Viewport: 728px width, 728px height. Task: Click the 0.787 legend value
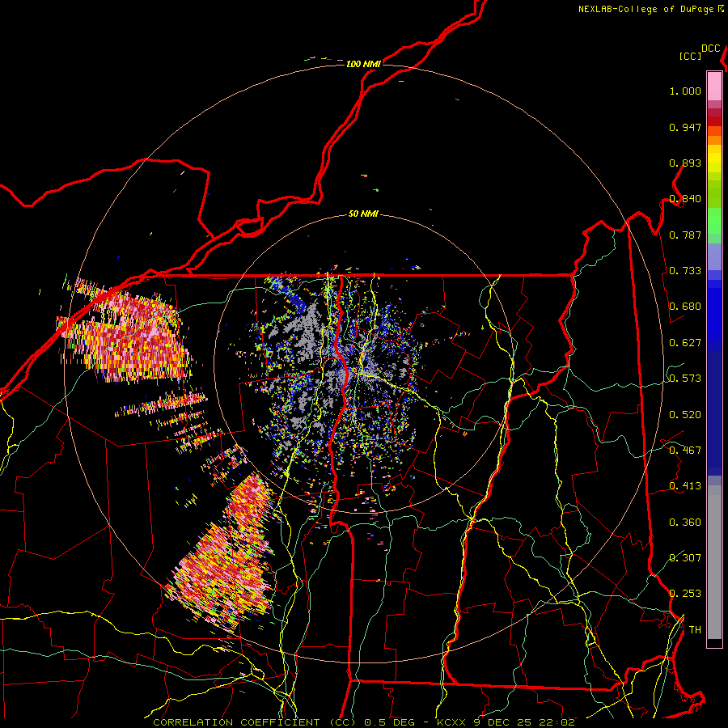(685, 235)
